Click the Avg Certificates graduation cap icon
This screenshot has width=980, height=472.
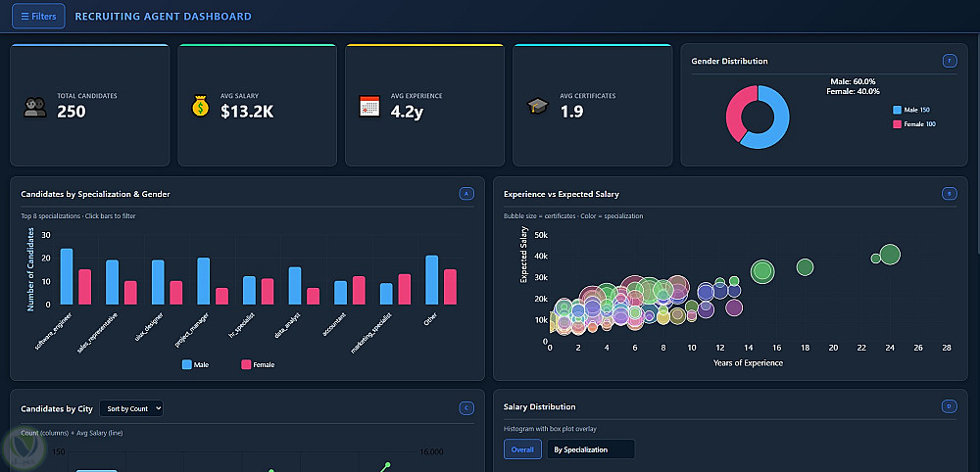537,106
